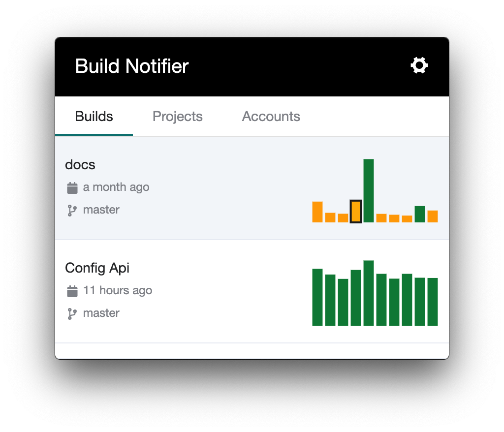Select the highlighted orange build bar in docs chart
The width and height of the screenshot is (504, 432).
(355, 212)
